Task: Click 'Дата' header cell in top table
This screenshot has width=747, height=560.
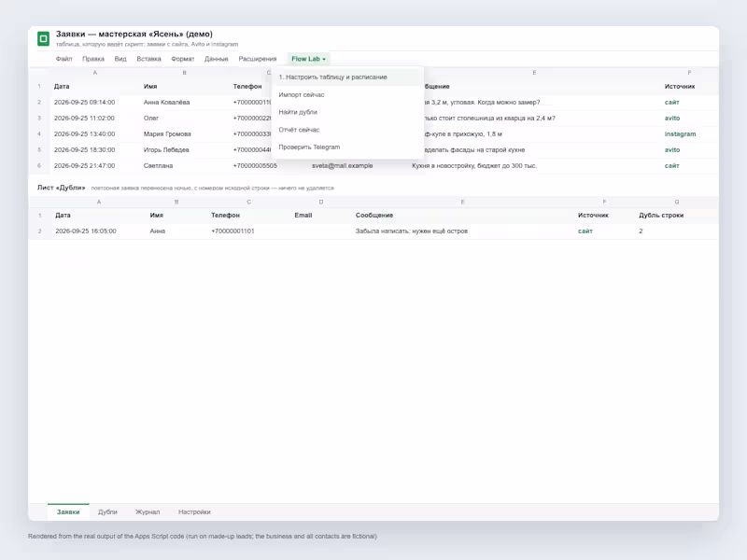Action: click(x=95, y=86)
